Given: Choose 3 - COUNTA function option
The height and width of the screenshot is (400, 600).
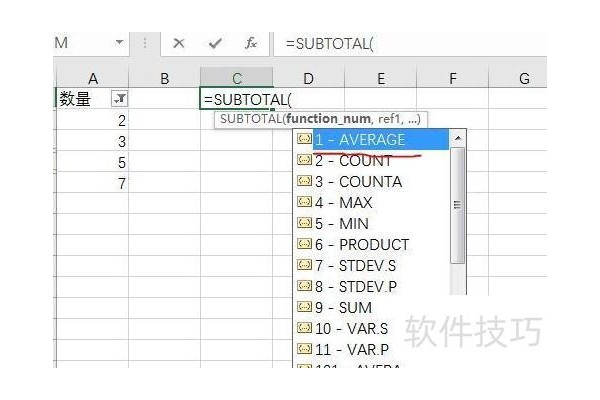Looking at the screenshot, I should (357, 182).
